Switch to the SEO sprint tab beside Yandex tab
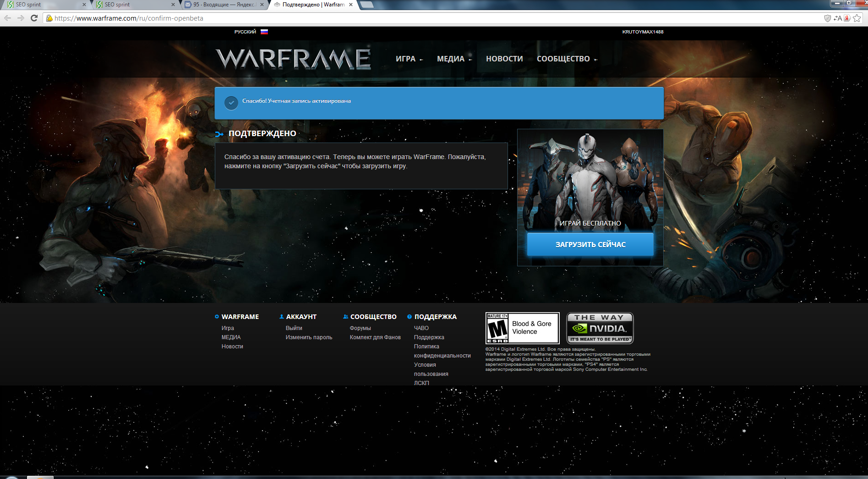Image resolution: width=868 pixels, height=479 pixels. click(136, 5)
